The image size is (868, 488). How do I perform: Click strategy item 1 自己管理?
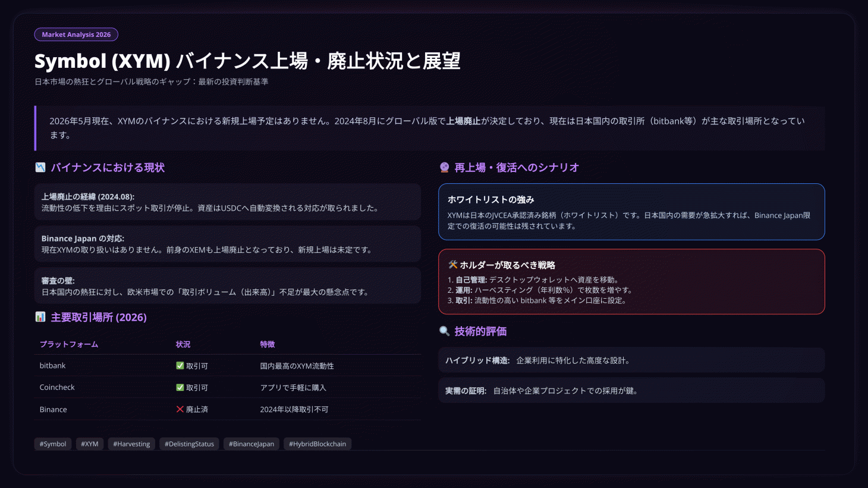click(x=533, y=280)
